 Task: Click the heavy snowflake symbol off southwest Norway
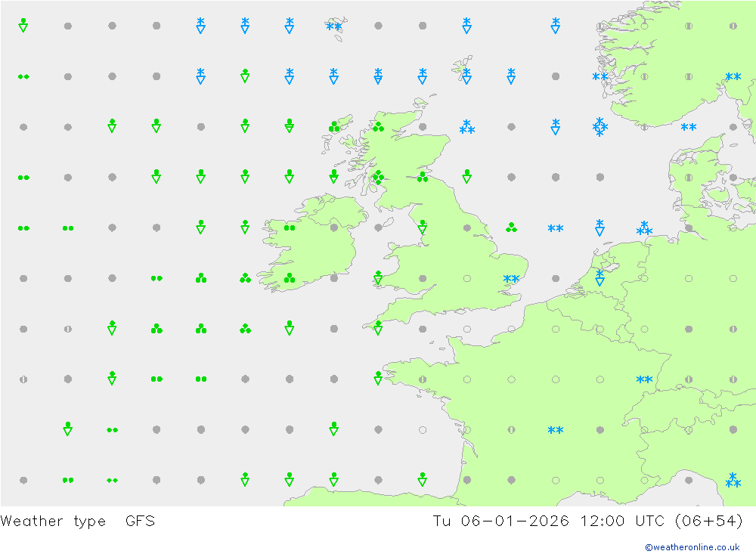coord(600,127)
